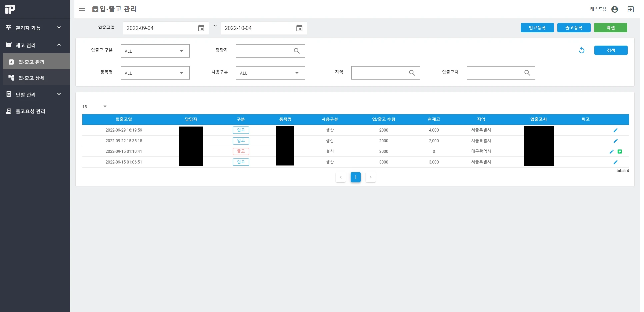Click the user account icon
The height and width of the screenshot is (312, 644).
(x=614, y=9)
